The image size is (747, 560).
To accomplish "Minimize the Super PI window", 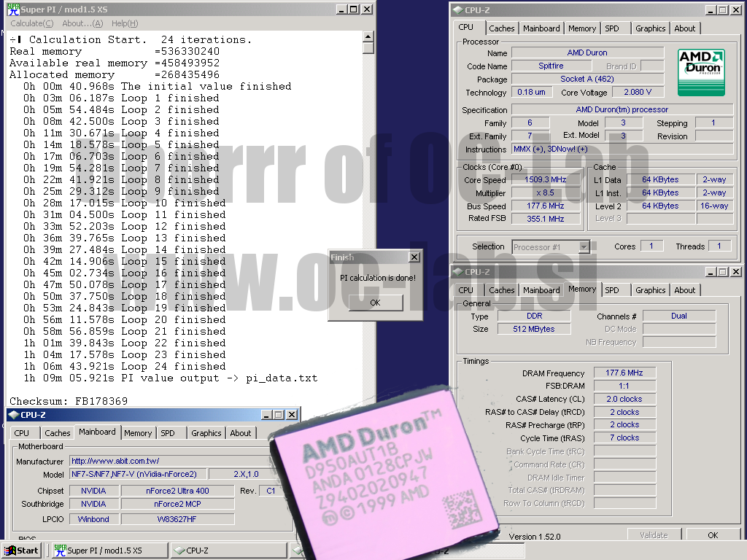I will tap(341, 9).
